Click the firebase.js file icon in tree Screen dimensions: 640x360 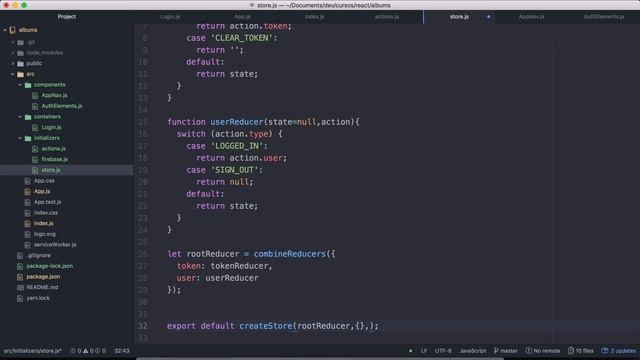[35, 160]
